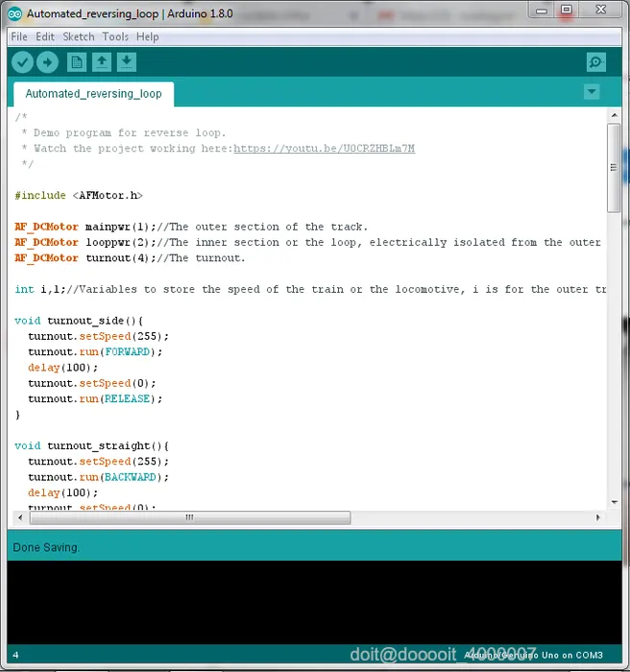The image size is (630, 672).
Task: Click the vertical scrollbar up arrow
Action: pos(614,115)
